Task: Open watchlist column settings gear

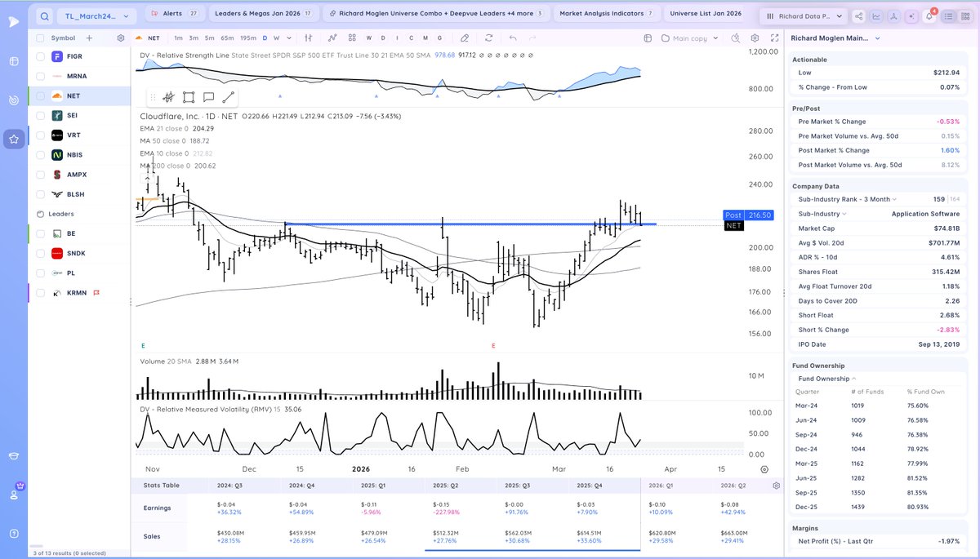Action: pos(121,38)
